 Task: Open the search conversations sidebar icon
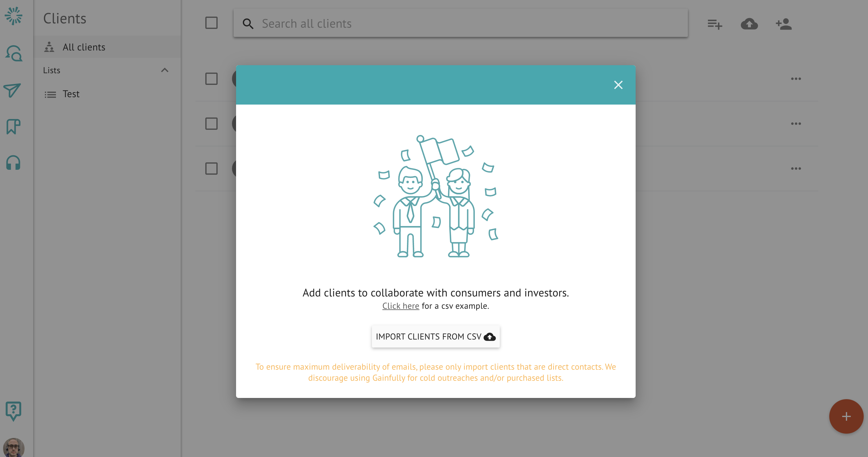(x=14, y=53)
